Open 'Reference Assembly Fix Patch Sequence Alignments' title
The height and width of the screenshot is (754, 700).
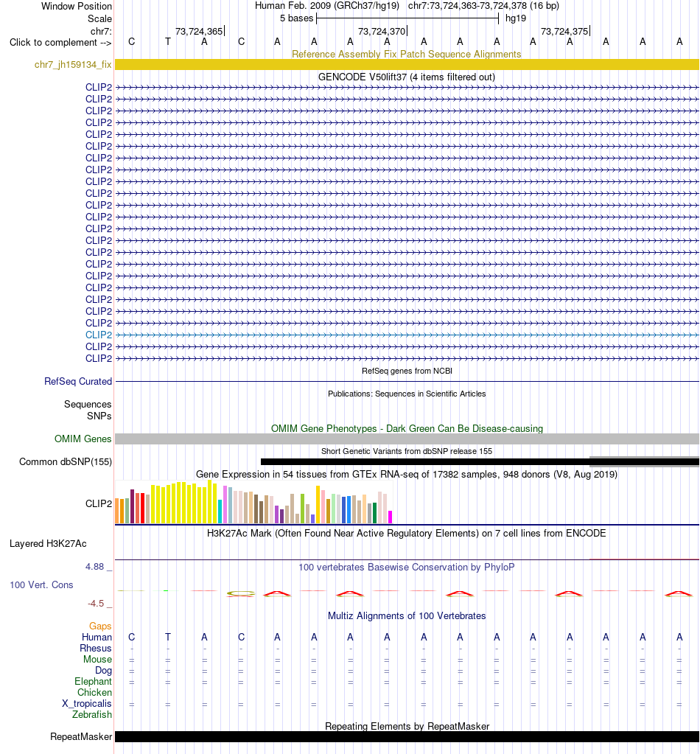coord(406,54)
